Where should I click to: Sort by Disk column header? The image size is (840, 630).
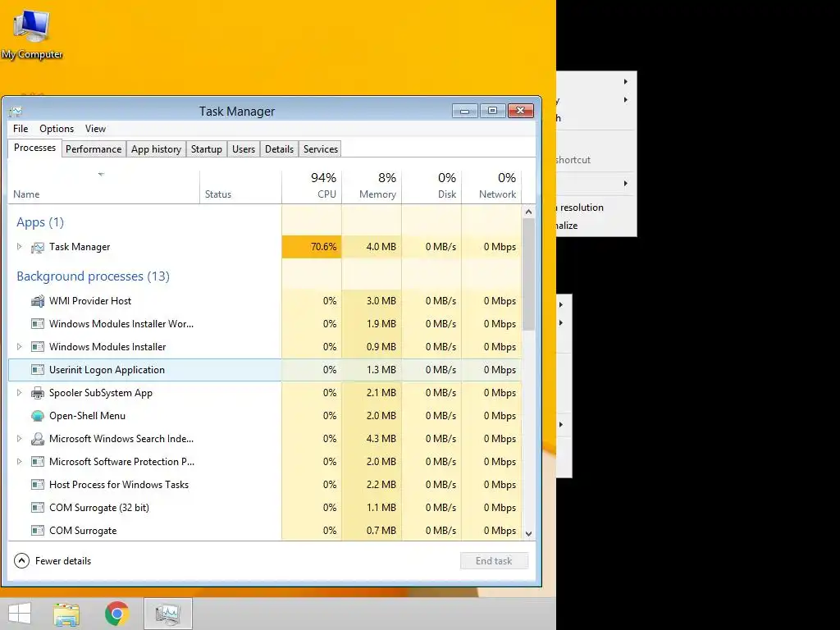[431, 187]
